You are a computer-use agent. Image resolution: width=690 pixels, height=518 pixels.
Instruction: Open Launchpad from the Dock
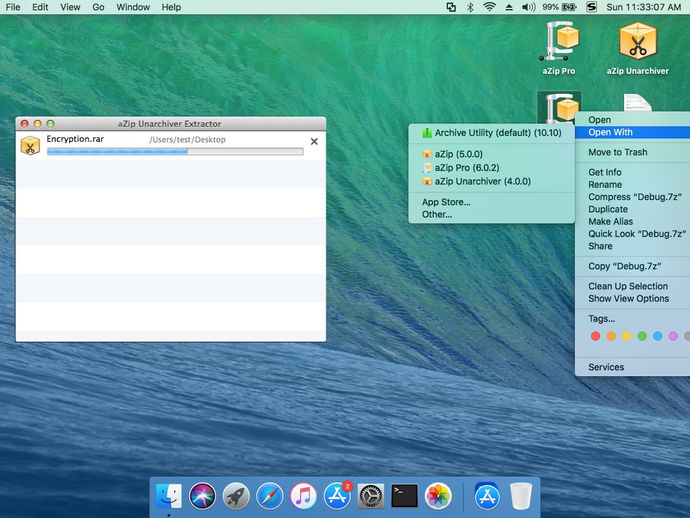[236, 496]
